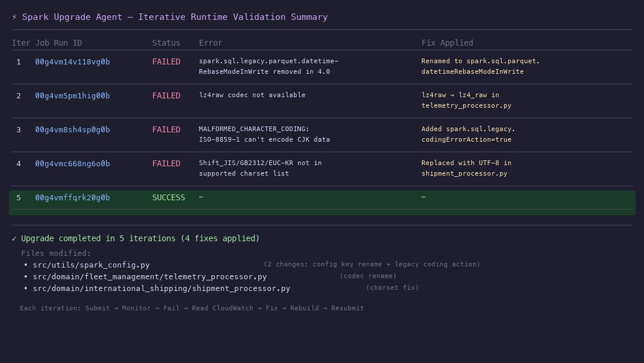
Task: Click the 'Each iteration: Submit → Monitor' footer line
Action: (192, 309)
